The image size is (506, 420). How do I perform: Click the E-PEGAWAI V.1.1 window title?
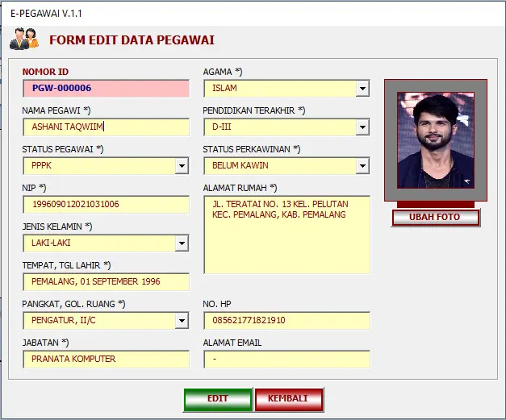click(46, 14)
